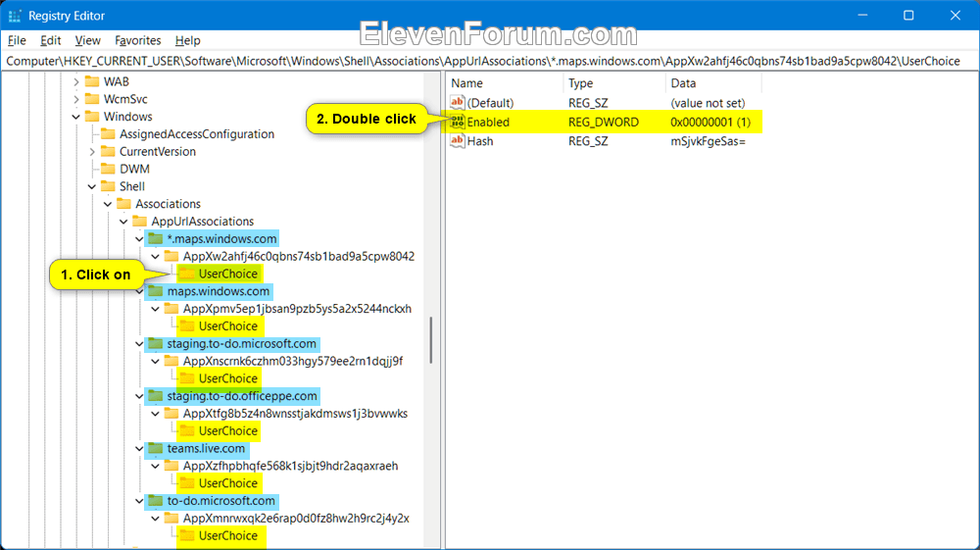The width and height of the screenshot is (980, 550).
Task: Click the AppXmnrwxqk2e6rap0d0fz8hw2h9rc2j4y2x folder icon
Action: click(171, 519)
